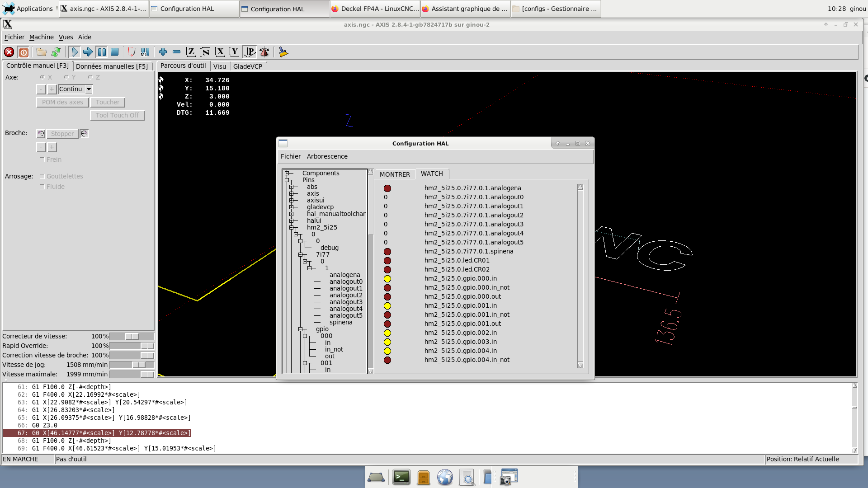Zoom out with the minus icon
Image resolution: width=868 pixels, height=488 pixels.
[177, 52]
